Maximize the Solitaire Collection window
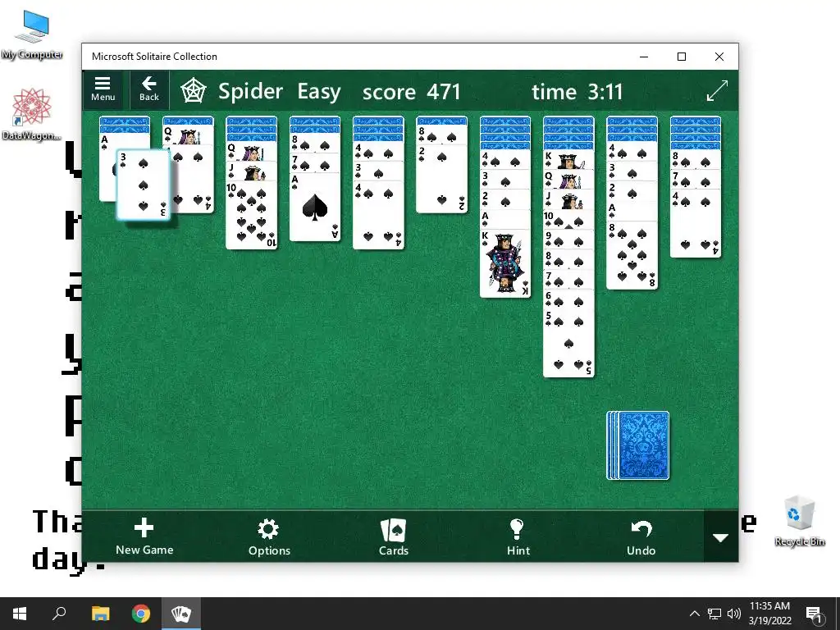The height and width of the screenshot is (630, 840). click(x=682, y=57)
